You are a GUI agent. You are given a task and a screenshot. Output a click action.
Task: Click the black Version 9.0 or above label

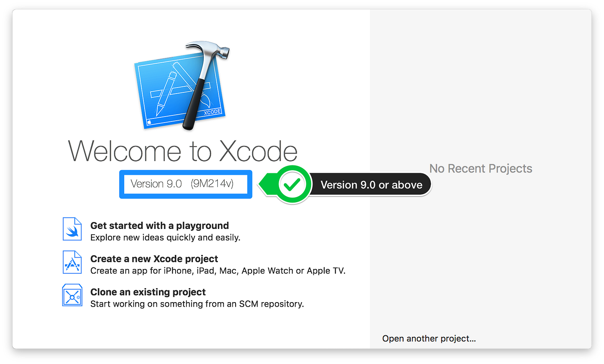point(371,184)
